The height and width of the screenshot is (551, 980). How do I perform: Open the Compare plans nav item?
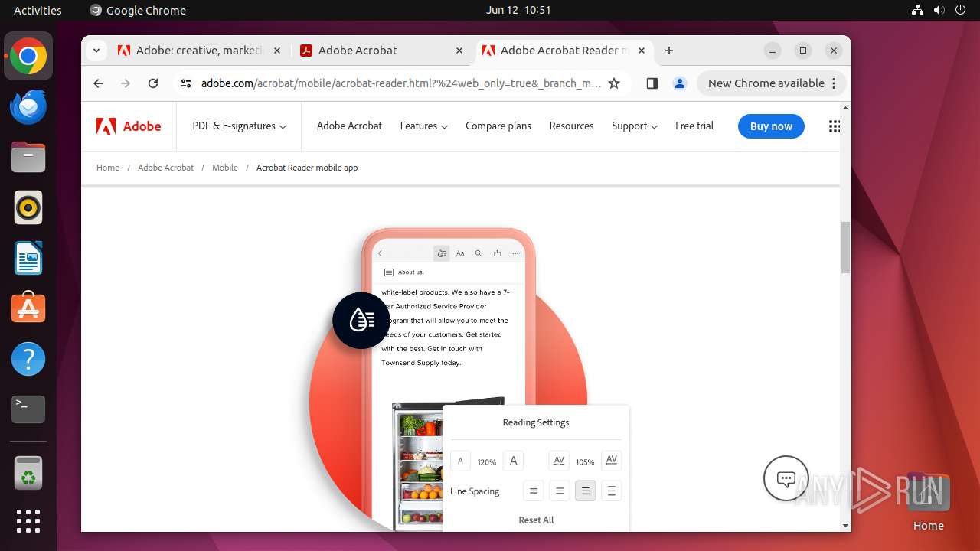click(498, 126)
